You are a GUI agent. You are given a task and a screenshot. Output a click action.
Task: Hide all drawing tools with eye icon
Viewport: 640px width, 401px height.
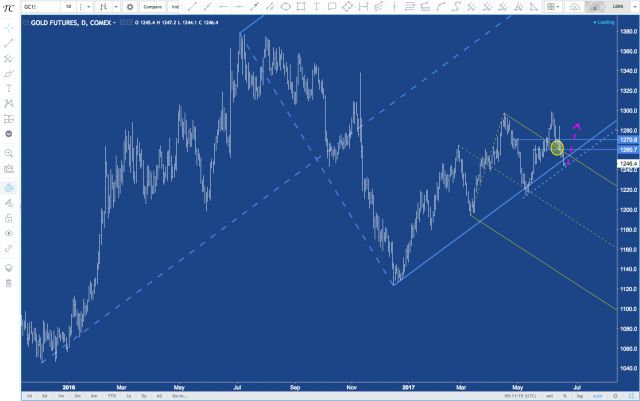(x=9, y=234)
